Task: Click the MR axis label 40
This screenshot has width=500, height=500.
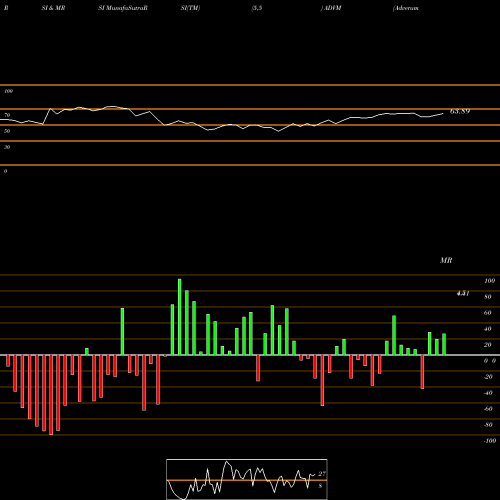Action: [488, 329]
